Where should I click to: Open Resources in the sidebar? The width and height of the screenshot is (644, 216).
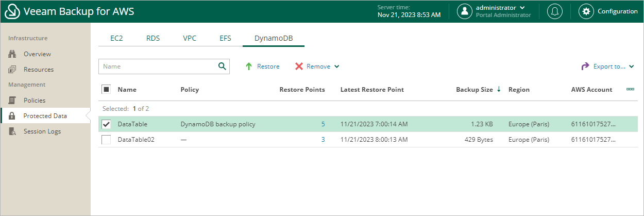click(x=39, y=70)
